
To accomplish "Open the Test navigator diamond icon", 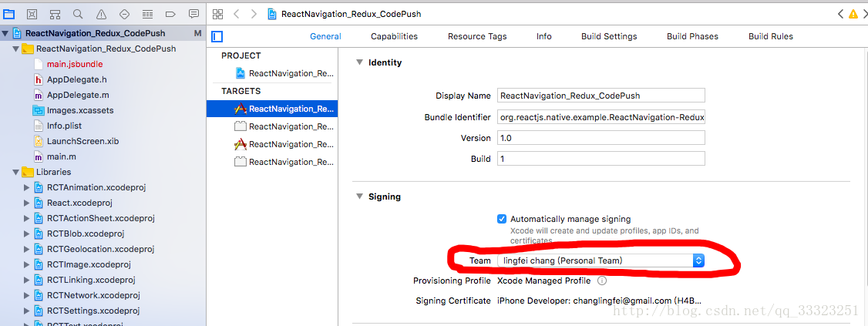I will tap(124, 14).
